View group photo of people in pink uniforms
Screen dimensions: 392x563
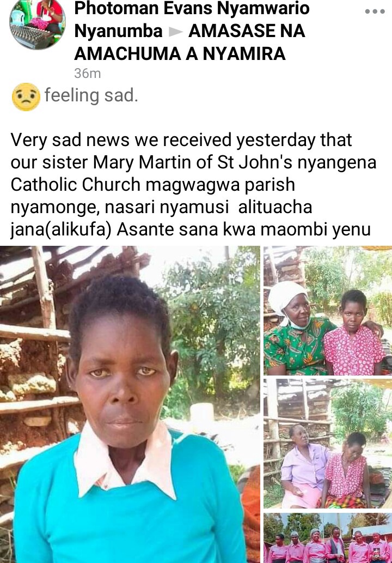[328, 537]
